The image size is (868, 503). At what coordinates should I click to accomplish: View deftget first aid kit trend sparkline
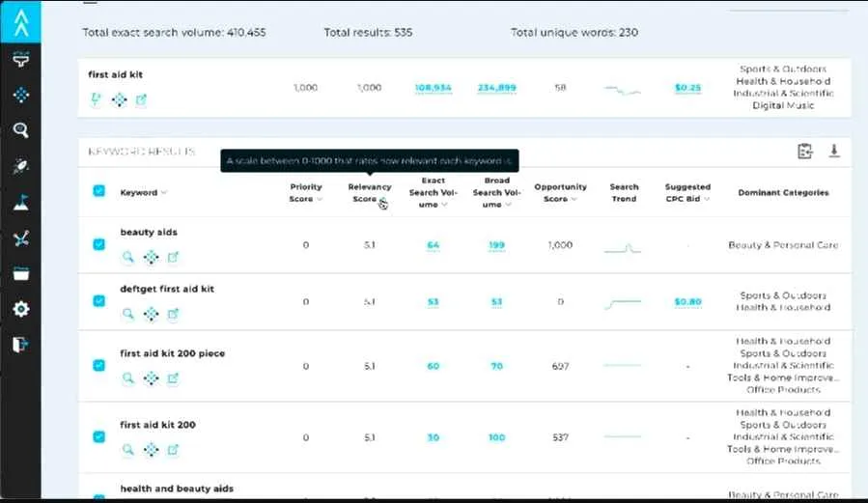point(623,303)
